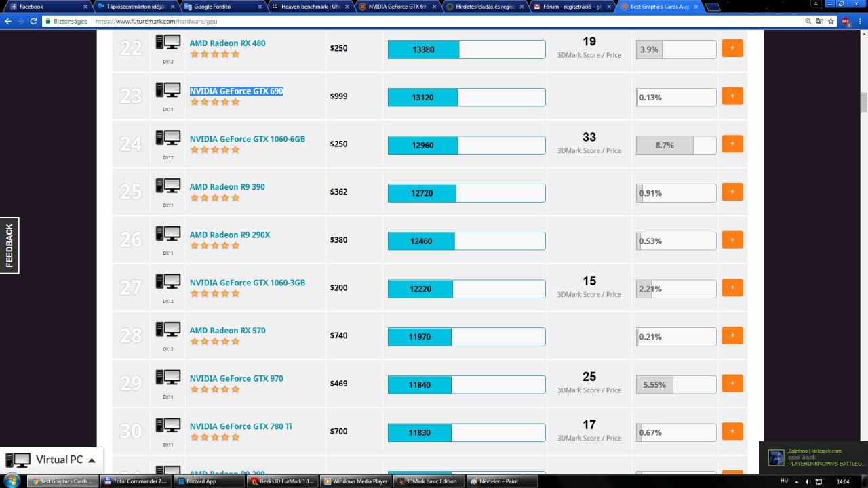Screen dimensions: 868x488
Task: Open a new browser tab
Action: click(x=713, y=7)
